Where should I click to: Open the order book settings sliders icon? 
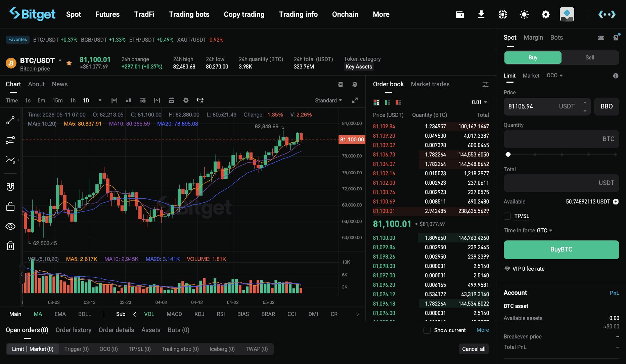(x=485, y=85)
